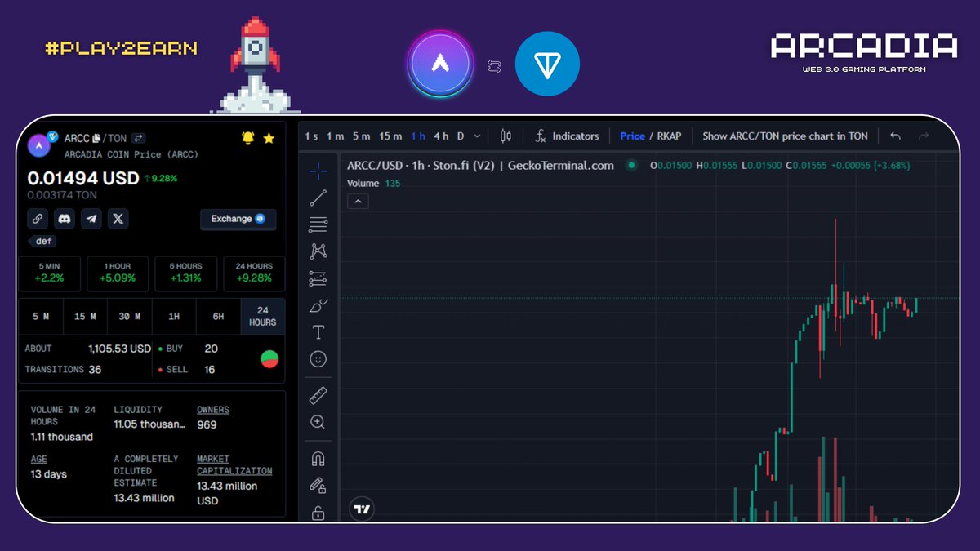The width and height of the screenshot is (980, 551).
Task: Open the emoji icons tool
Action: [x=318, y=359]
